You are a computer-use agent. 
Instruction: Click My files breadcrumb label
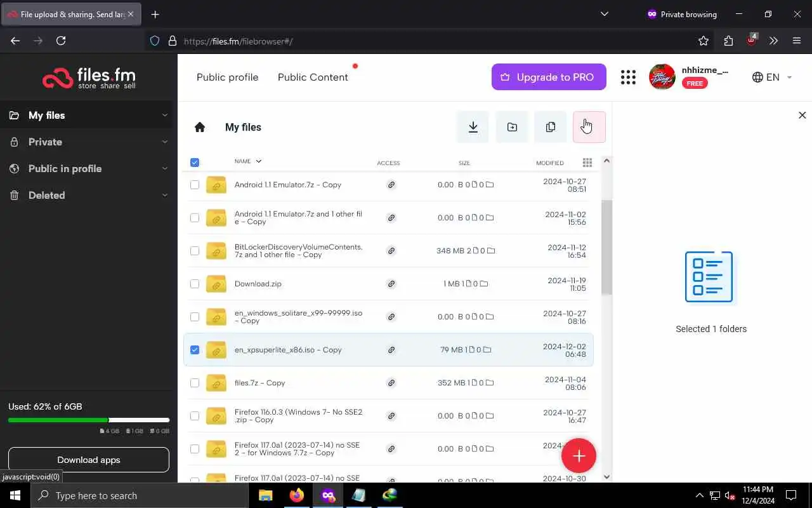(x=243, y=127)
